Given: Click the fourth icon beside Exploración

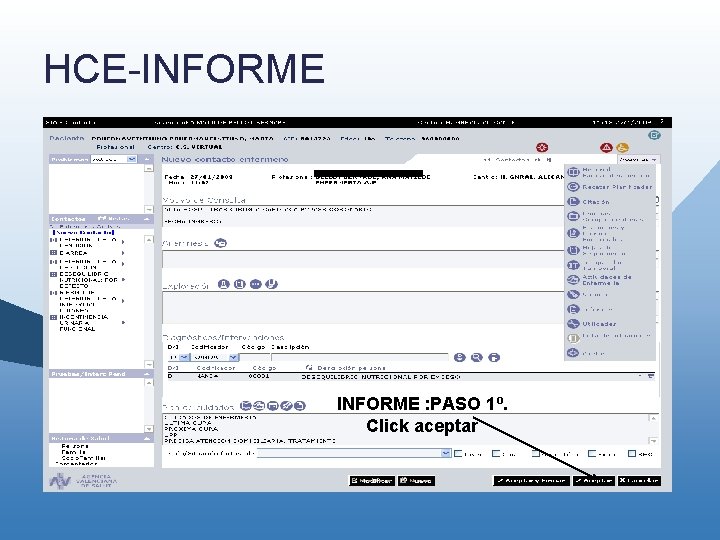Looking at the screenshot, I should click(271, 284).
